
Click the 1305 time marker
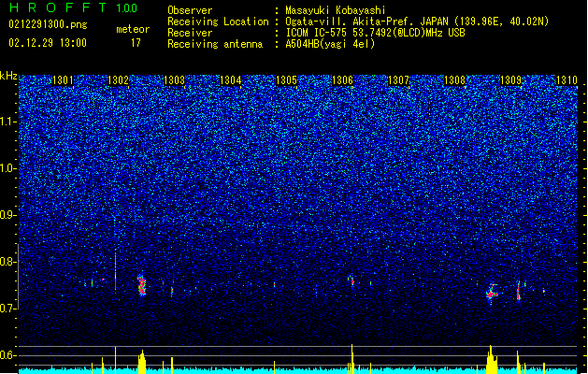[286, 80]
